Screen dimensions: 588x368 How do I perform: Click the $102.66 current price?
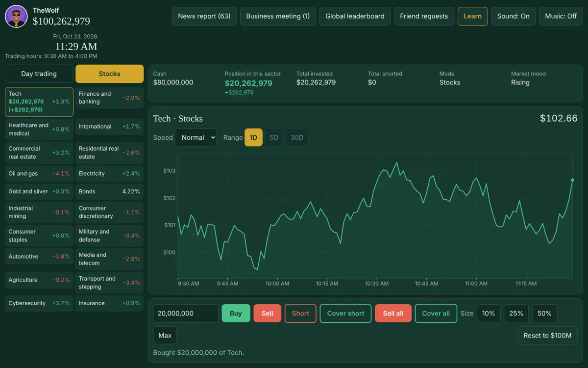point(559,118)
